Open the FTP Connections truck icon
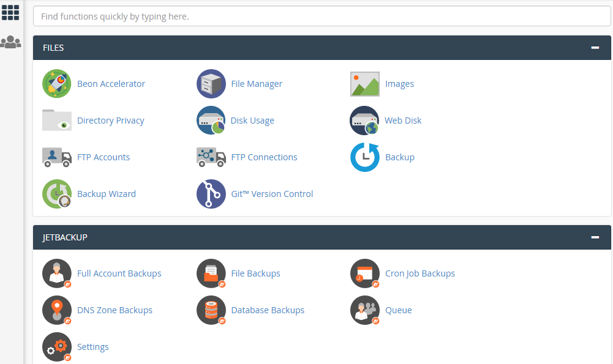The width and height of the screenshot is (613, 364). (211, 157)
